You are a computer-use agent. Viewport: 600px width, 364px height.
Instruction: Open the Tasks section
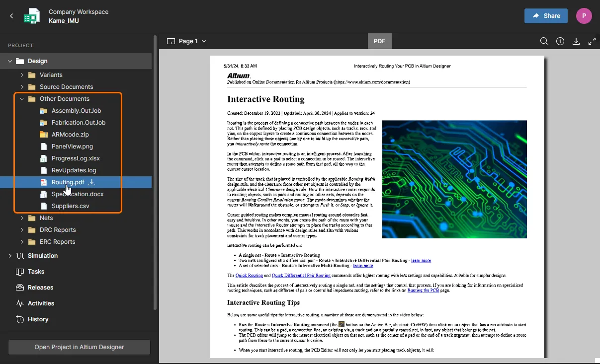pos(36,272)
